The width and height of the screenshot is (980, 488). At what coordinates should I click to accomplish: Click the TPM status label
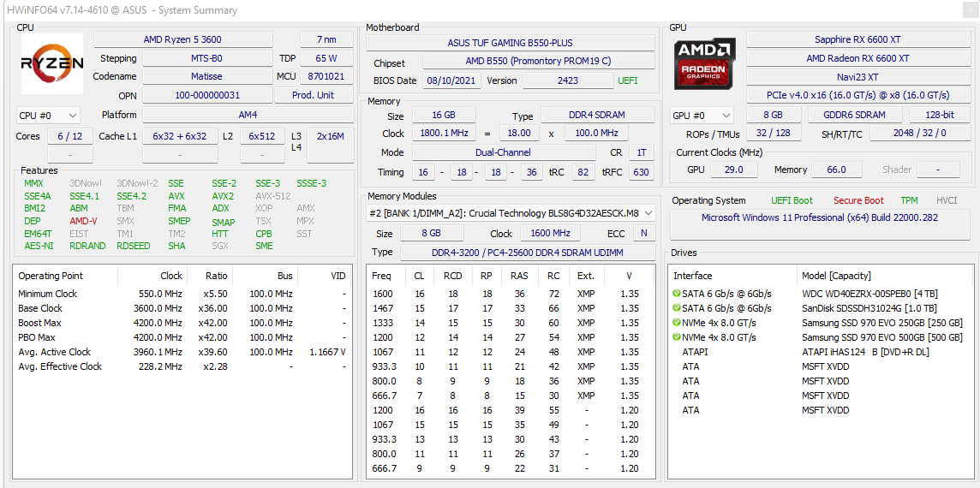(x=910, y=200)
